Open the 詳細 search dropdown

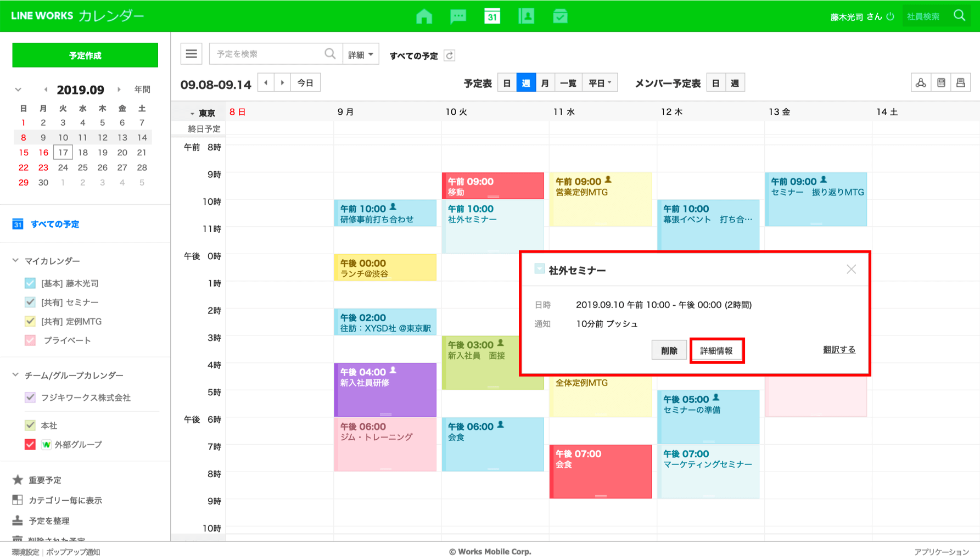coord(361,54)
